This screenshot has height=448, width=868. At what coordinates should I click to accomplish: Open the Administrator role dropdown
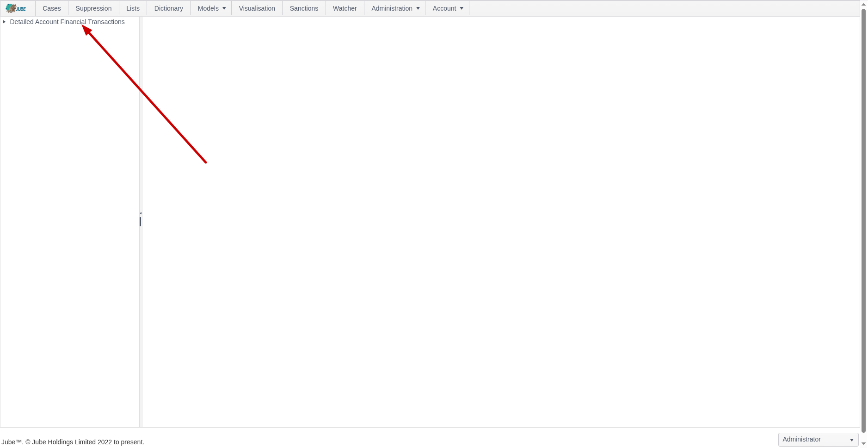click(x=818, y=439)
